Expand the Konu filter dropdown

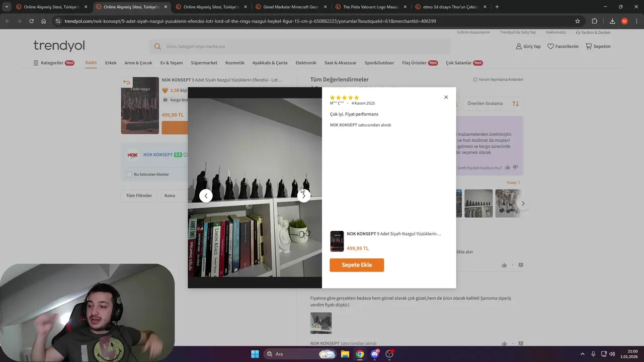point(174,196)
